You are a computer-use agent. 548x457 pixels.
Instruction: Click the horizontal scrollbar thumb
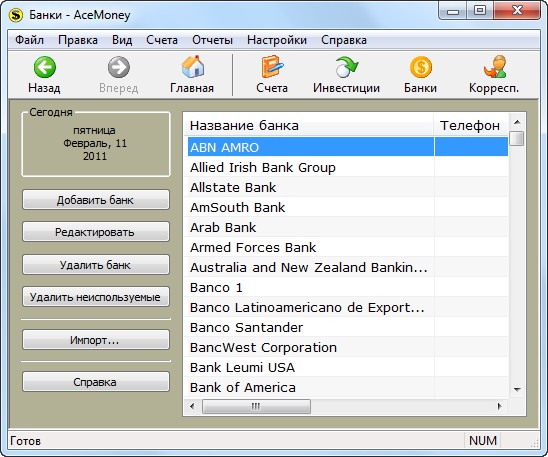256,406
